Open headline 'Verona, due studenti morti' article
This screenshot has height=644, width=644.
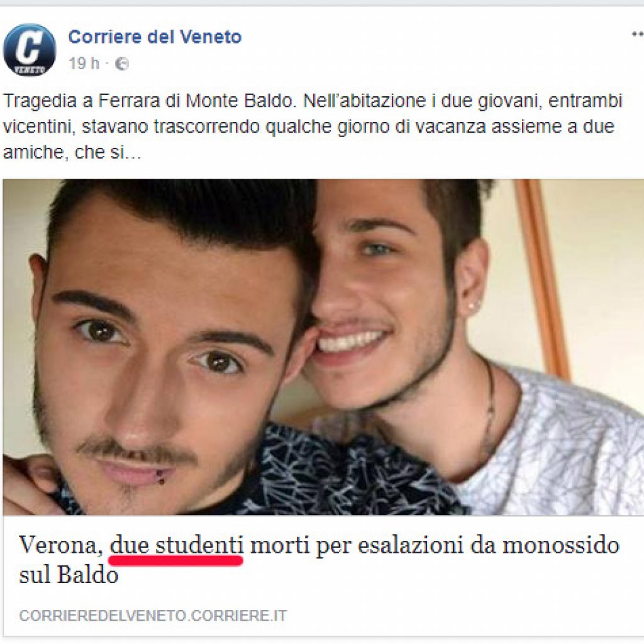(x=319, y=560)
